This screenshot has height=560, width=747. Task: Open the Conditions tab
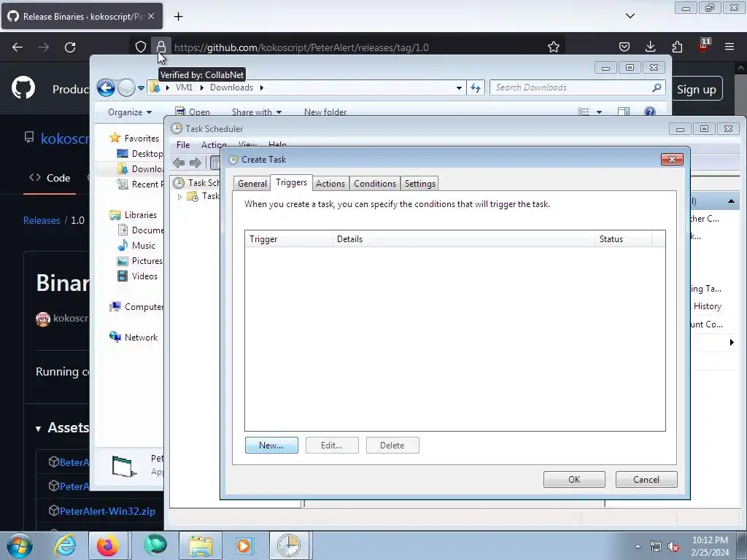374,183
